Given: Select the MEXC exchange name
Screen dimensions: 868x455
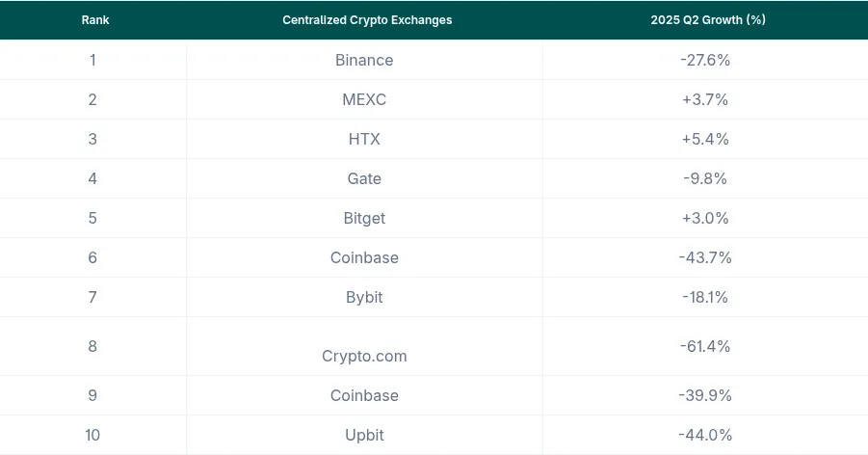Looking at the screenshot, I should point(364,99).
